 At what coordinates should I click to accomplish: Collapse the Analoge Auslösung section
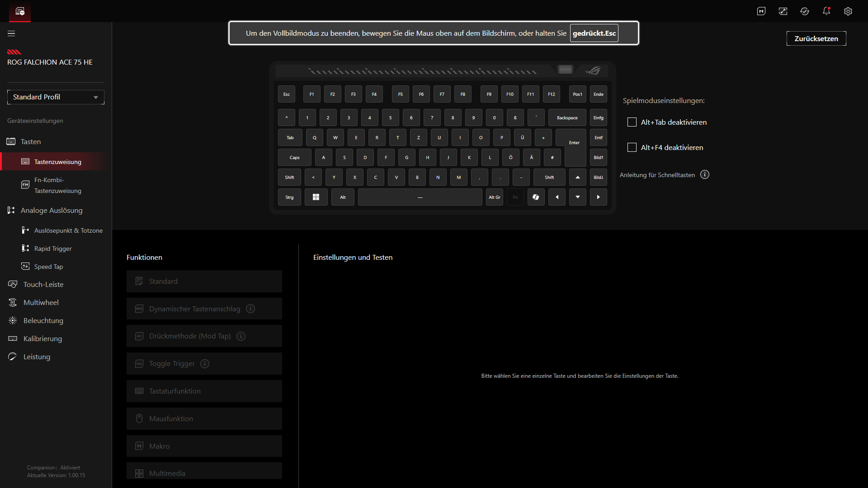(52, 211)
